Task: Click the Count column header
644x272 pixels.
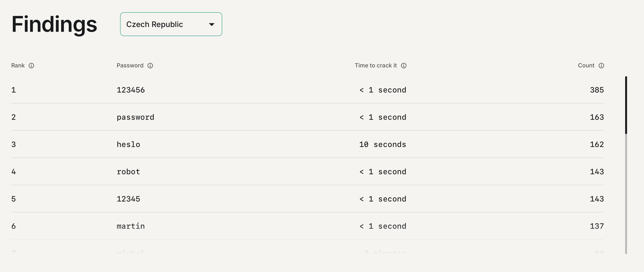Action: coord(586,65)
